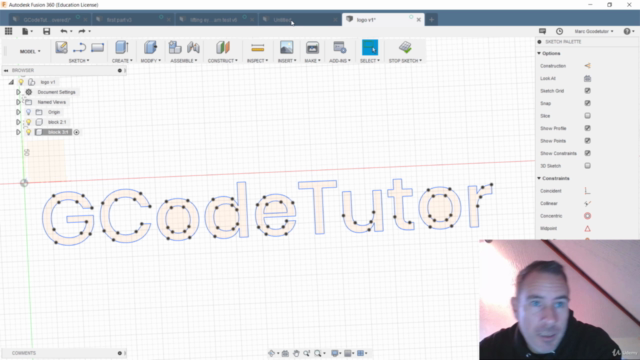Open the Help question mark menu
This screenshot has height=360, width=640.
627,31
